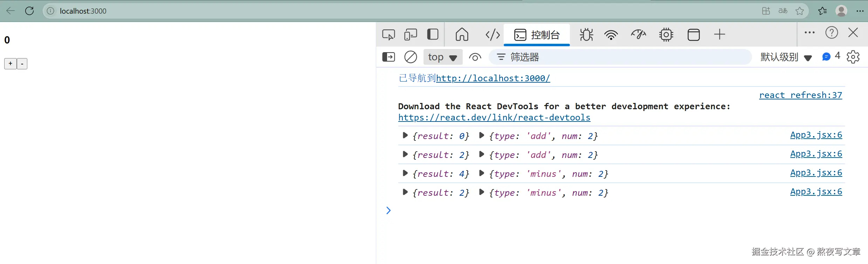This screenshot has width=868, height=264.
Task: Open the Network wifi tab
Action: click(x=611, y=35)
